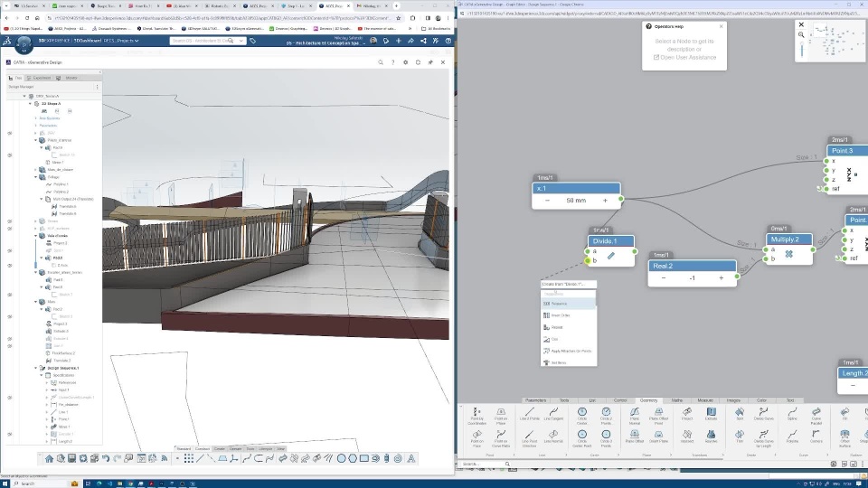The width and height of the screenshot is (868, 488).
Task: Choose Sequence from the operator popup list
Action: tap(560, 304)
